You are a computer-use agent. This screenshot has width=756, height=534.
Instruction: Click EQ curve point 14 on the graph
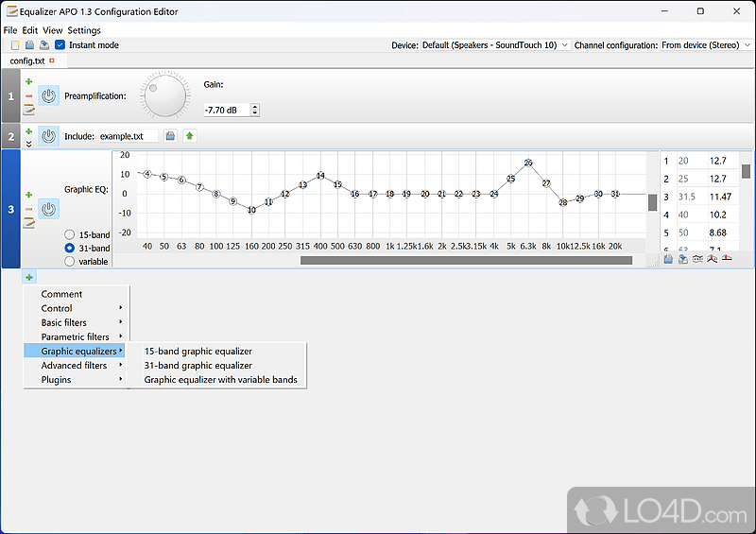point(320,176)
